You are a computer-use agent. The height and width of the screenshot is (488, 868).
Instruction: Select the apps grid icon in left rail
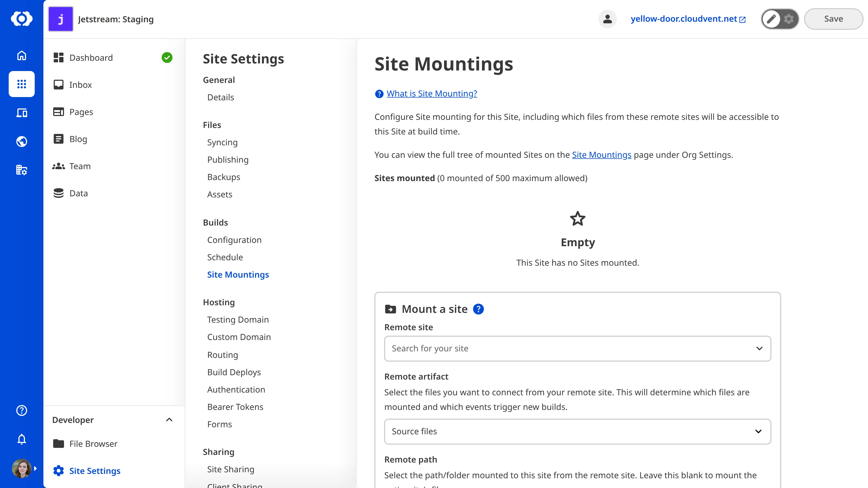coord(22,84)
